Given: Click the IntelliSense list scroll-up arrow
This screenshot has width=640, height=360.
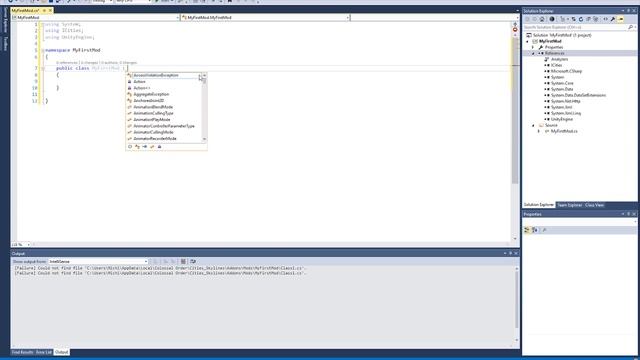Looking at the screenshot, I should pos(204,76).
